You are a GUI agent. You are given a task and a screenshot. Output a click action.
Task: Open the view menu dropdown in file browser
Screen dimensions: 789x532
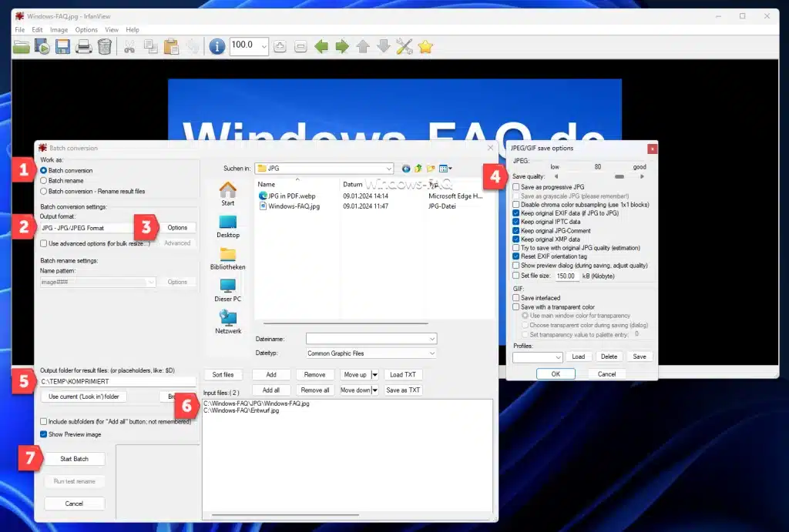[446, 169]
